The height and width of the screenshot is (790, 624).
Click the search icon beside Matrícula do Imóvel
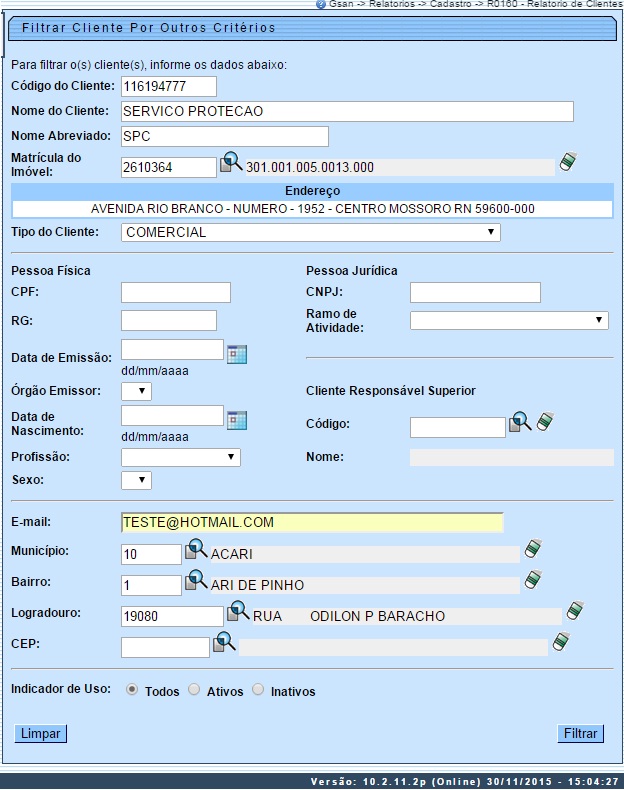[231, 163]
